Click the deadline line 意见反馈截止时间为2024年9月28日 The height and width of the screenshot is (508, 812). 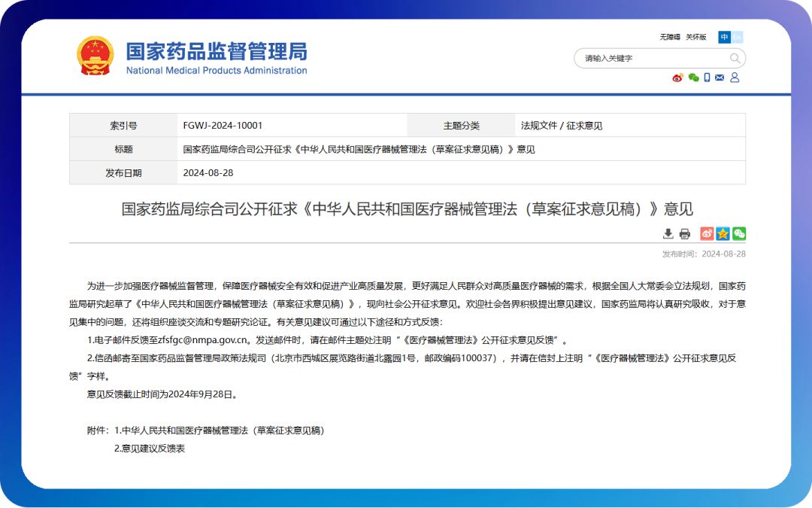pos(162,394)
